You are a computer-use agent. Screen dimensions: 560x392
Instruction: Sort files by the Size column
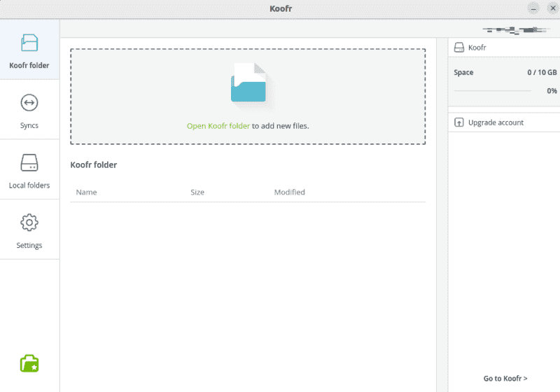pyautogui.click(x=197, y=192)
